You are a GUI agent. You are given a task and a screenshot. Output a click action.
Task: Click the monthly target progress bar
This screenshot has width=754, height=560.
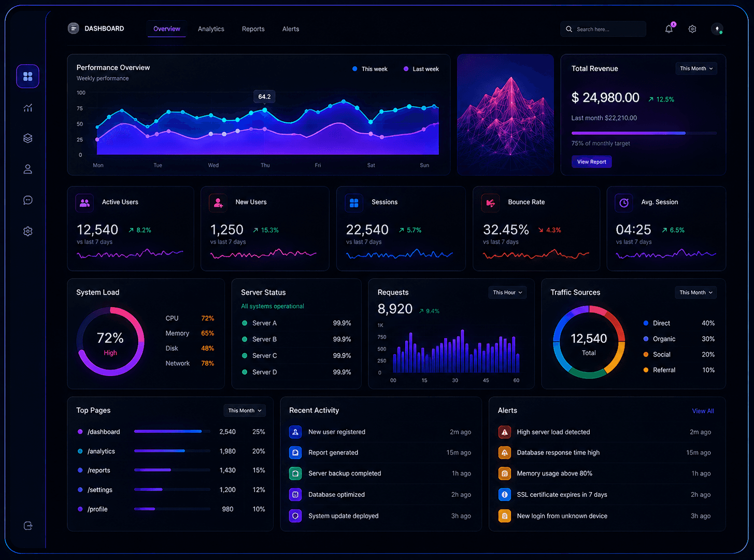[x=644, y=133]
